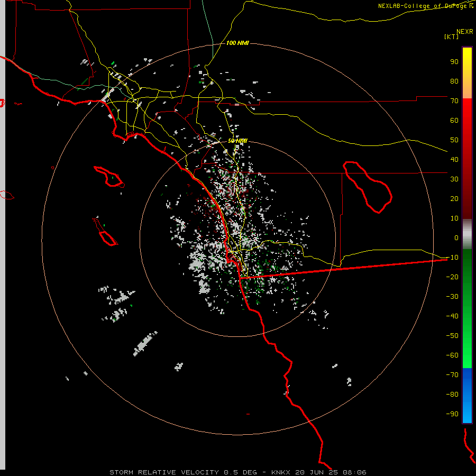Click the 0 knot scale value
This screenshot has width=476, height=476.
click(456, 238)
